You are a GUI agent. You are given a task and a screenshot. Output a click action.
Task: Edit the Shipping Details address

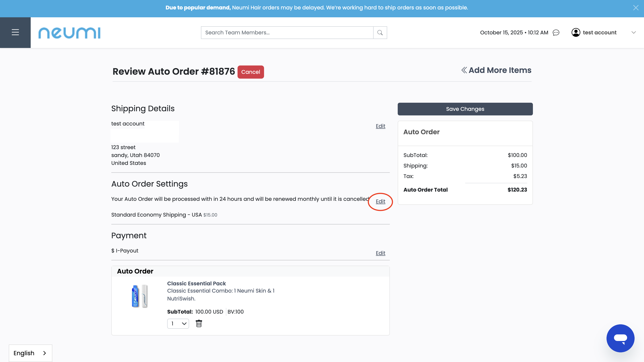[380, 126]
